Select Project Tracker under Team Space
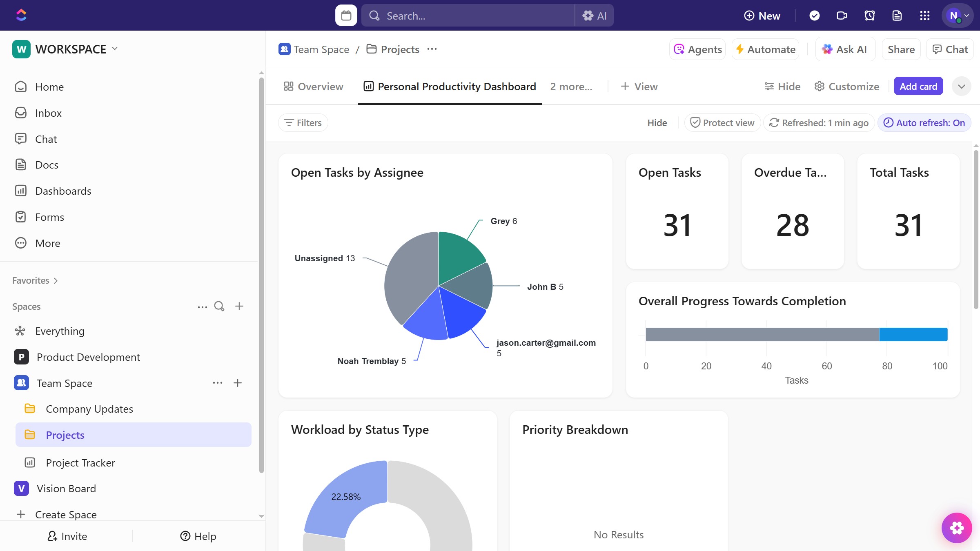The height and width of the screenshot is (551, 980). (x=80, y=462)
